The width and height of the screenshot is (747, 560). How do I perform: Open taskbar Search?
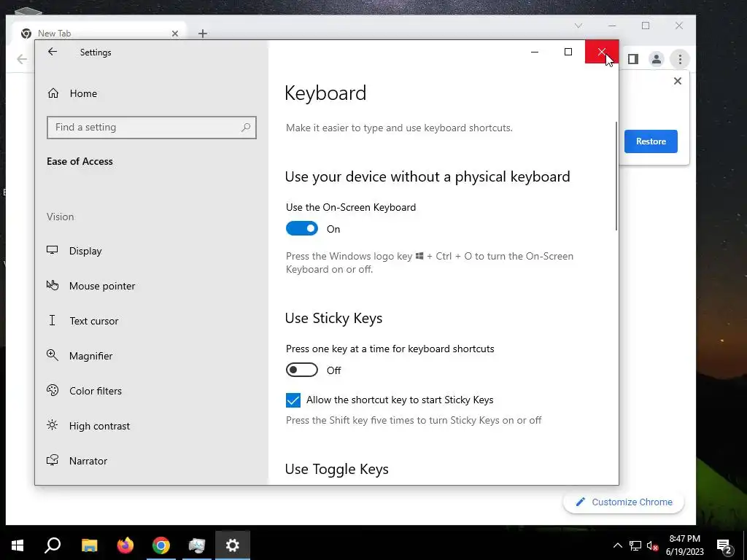point(53,545)
